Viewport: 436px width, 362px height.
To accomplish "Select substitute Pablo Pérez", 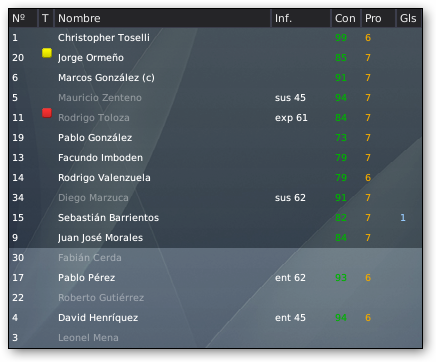I will point(215,278).
